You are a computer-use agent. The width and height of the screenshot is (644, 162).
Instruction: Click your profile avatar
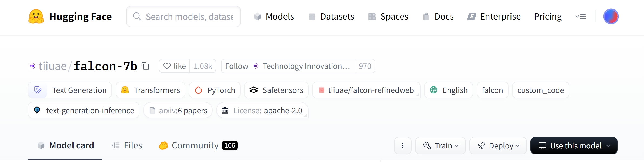611,16
